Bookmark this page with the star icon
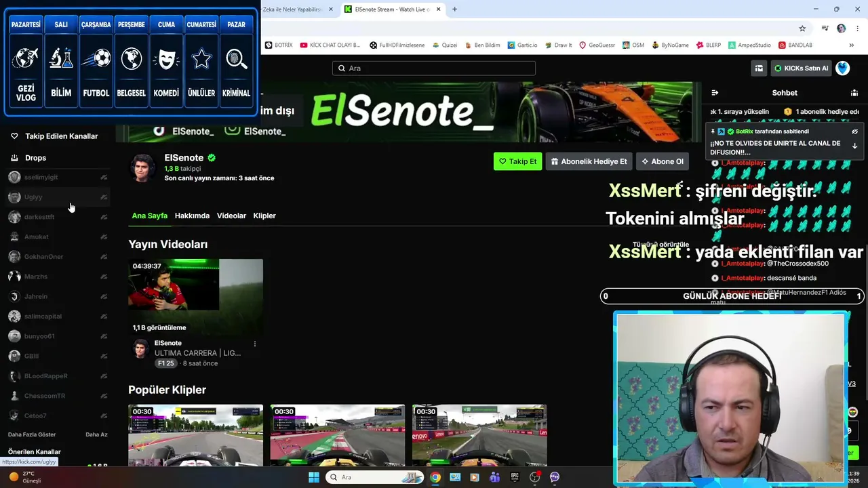This screenshot has width=868, height=488. 802,28
